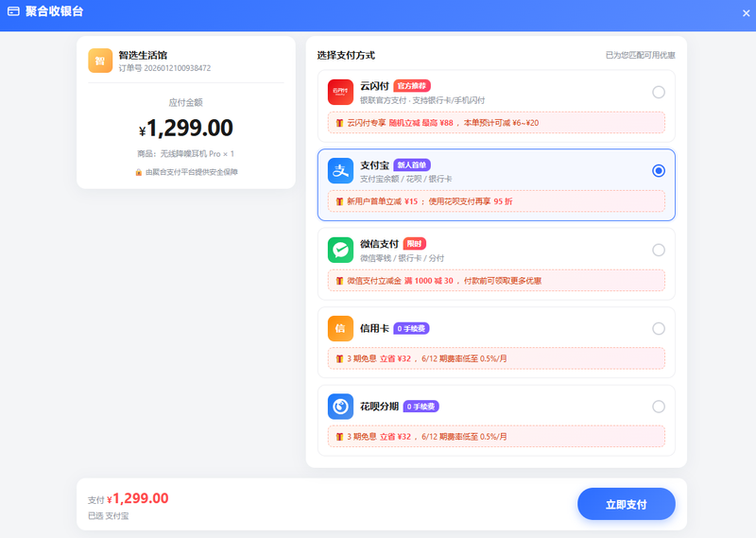The width and height of the screenshot is (756, 538).
Task: Click the 限时 badge on 微信支付
Action: click(x=415, y=244)
